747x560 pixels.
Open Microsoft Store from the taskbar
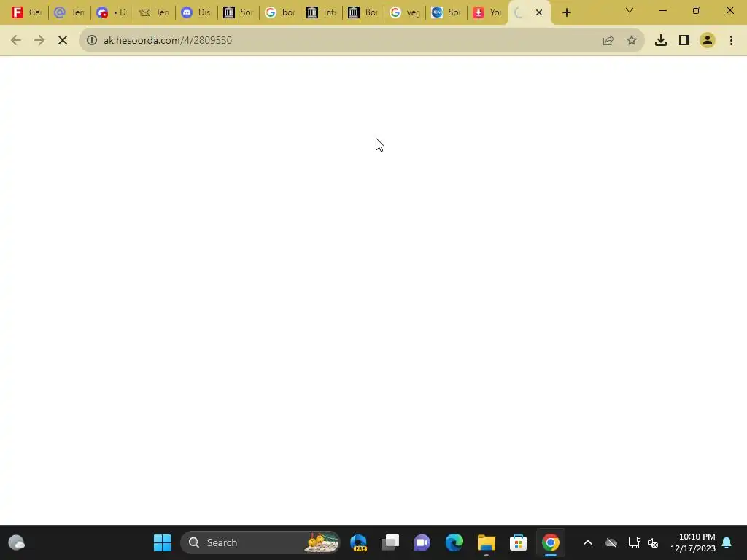[x=519, y=542]
